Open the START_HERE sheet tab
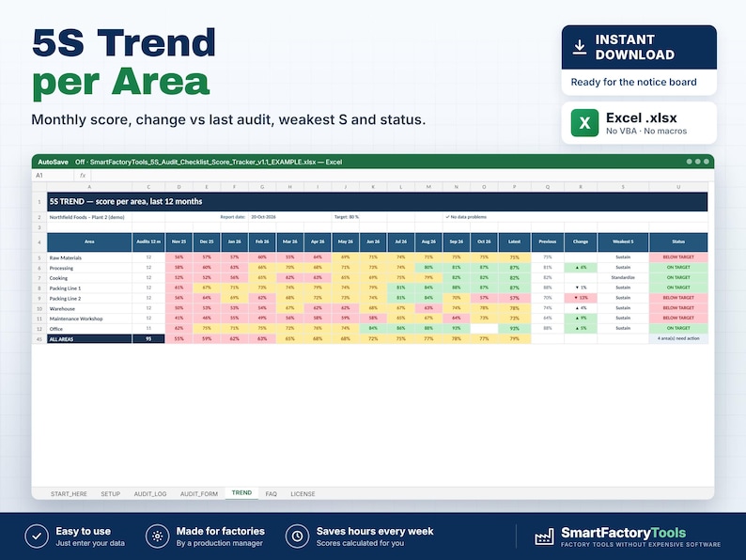Screen dimensions: 746x560 click(x=69, y=494)
